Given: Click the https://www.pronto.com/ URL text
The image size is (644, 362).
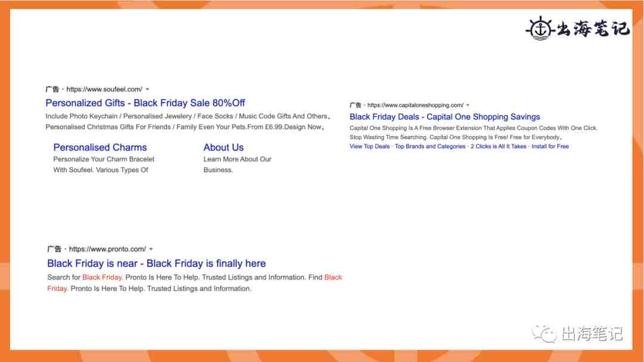Looking at the screenshot, I should click(107, 249).
